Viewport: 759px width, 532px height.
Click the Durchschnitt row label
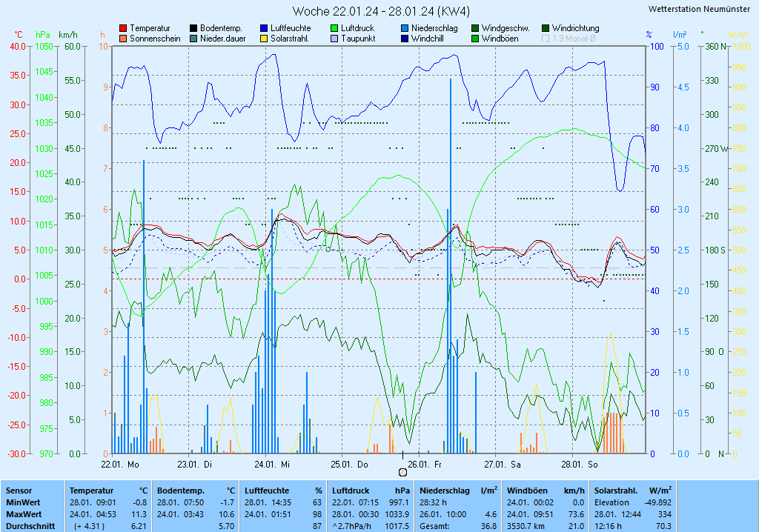coord(30,526)
